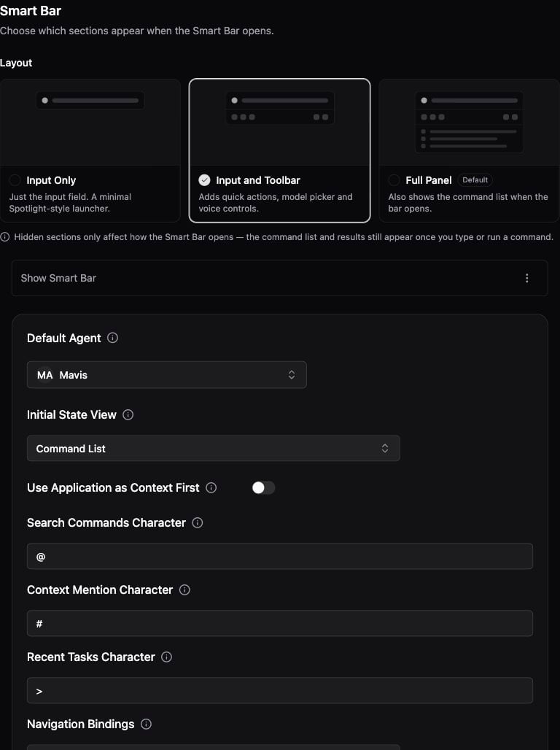Click the Search Commands Character field containing @
The height and width of the screenshot is (750, 560).
pos(280,556)
